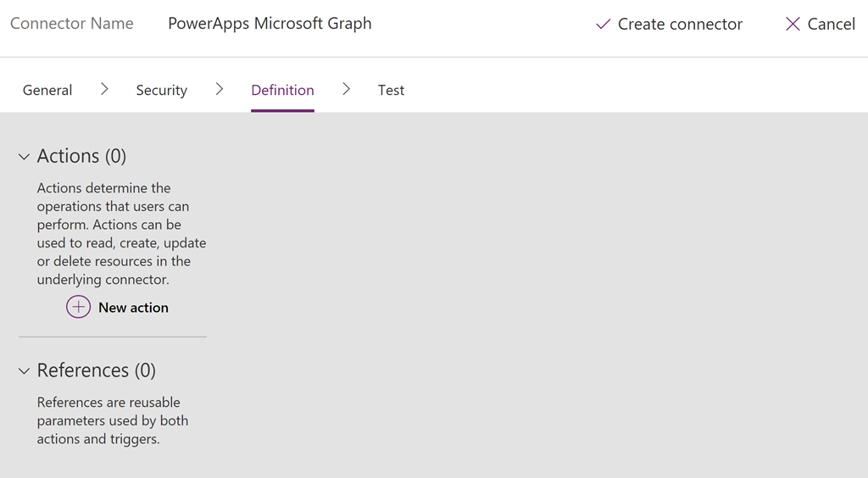Image resolution: width=868 pixels, height=478 pixels.
Task: Toggle the Actions (0) heading
Action: pos(81,156)
